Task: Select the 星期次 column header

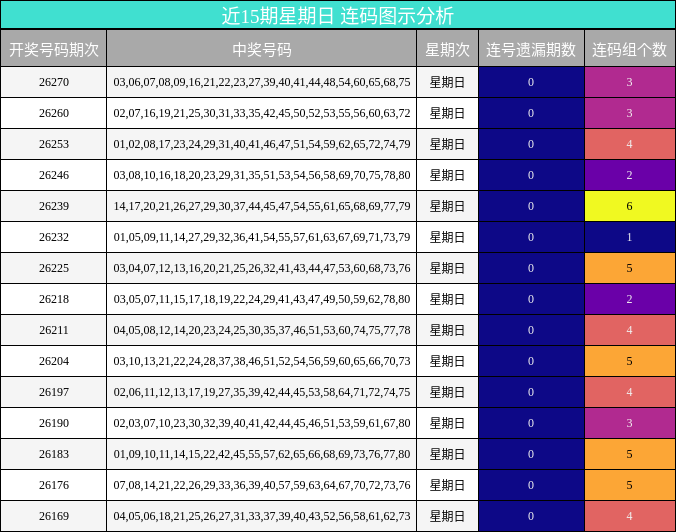Action: 448,50
